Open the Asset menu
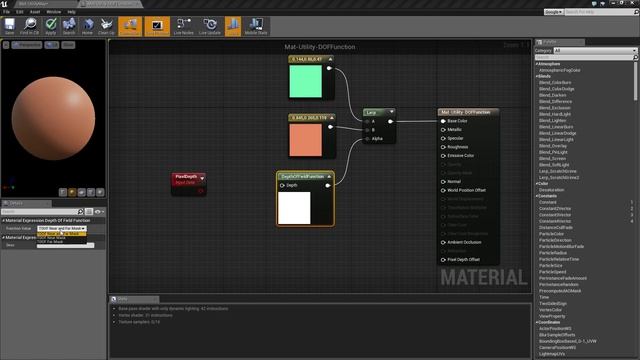 35,12
